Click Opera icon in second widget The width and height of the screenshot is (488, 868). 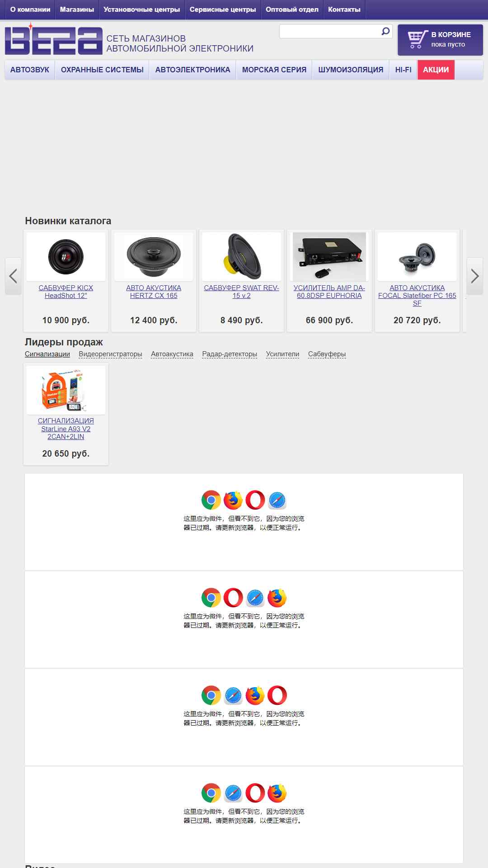click(x=233, y=598)
